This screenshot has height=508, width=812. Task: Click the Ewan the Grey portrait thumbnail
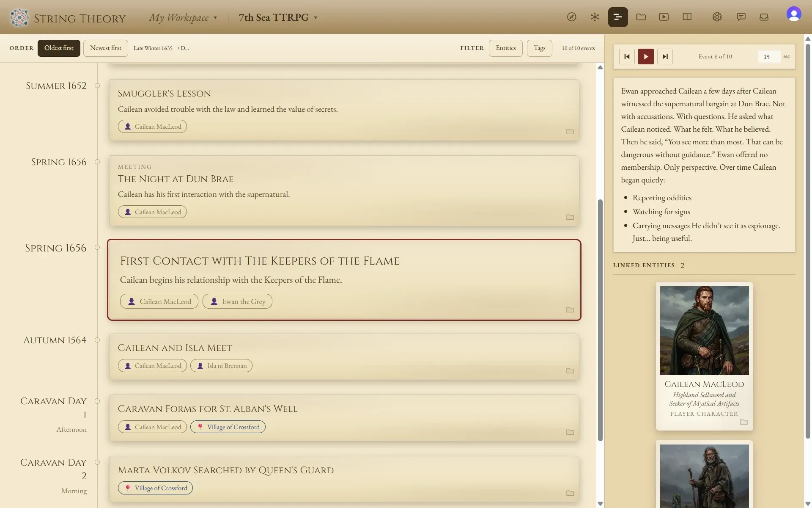pyautogui.click(x=704, y=476)
